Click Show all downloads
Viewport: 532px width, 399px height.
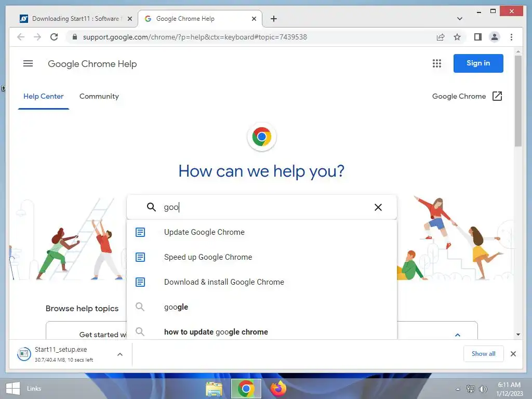483,354
